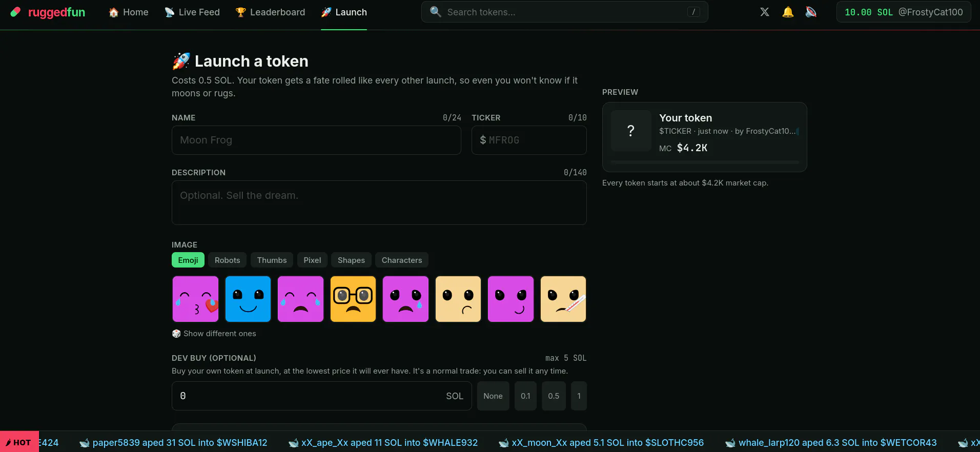The image size is (980, 452).
Task: Set dev buy to None
Action: [x=493, y=396]
